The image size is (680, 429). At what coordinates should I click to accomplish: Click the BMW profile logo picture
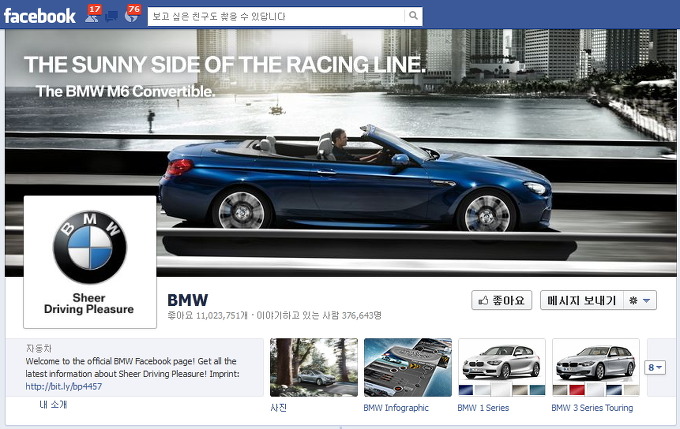(x=90, y=261)
